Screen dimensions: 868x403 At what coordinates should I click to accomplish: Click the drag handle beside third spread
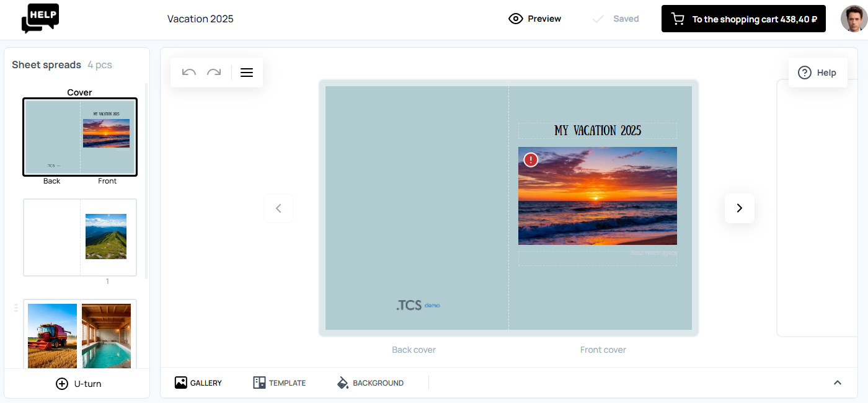click(16, 308)
